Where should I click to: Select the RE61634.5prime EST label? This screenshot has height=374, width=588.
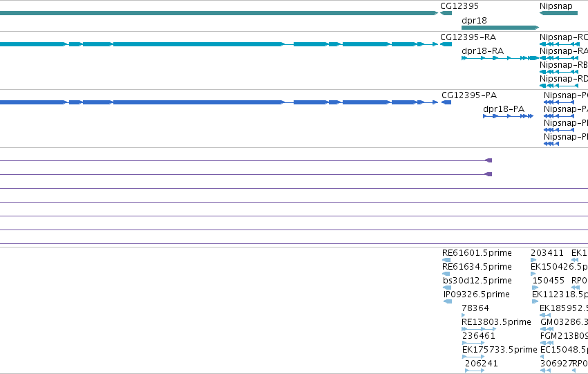coord(477,267)
